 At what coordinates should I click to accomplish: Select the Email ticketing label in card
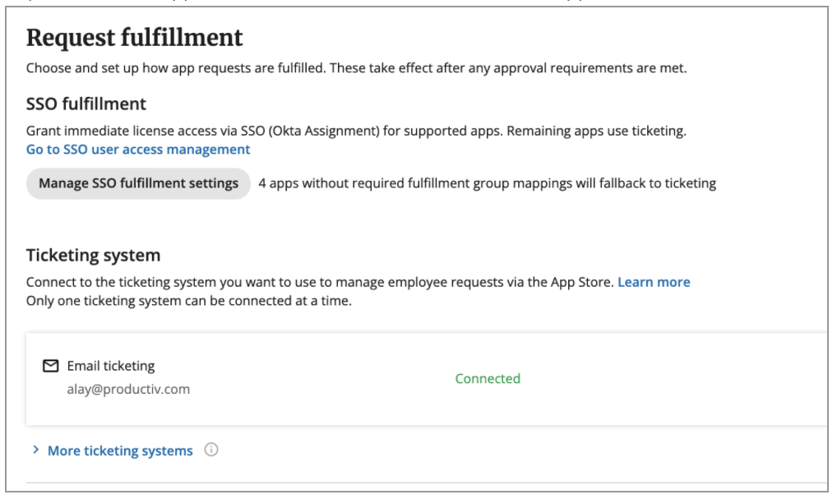pos(111,366)
